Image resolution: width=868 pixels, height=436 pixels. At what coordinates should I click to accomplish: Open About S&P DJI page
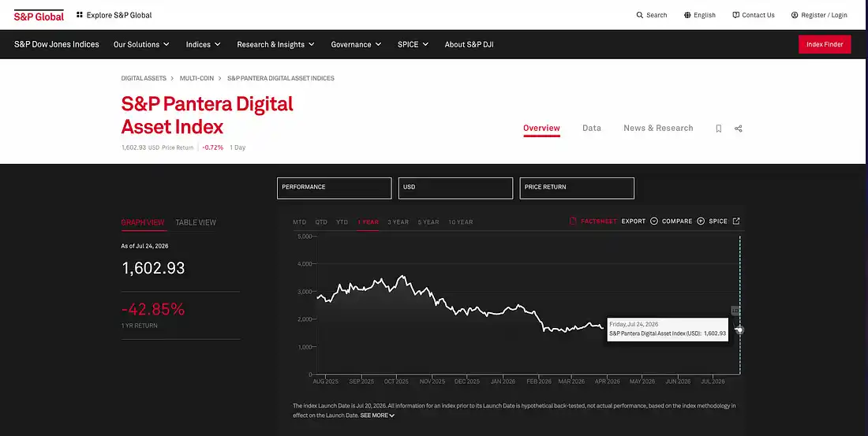[x=469, y=44]
